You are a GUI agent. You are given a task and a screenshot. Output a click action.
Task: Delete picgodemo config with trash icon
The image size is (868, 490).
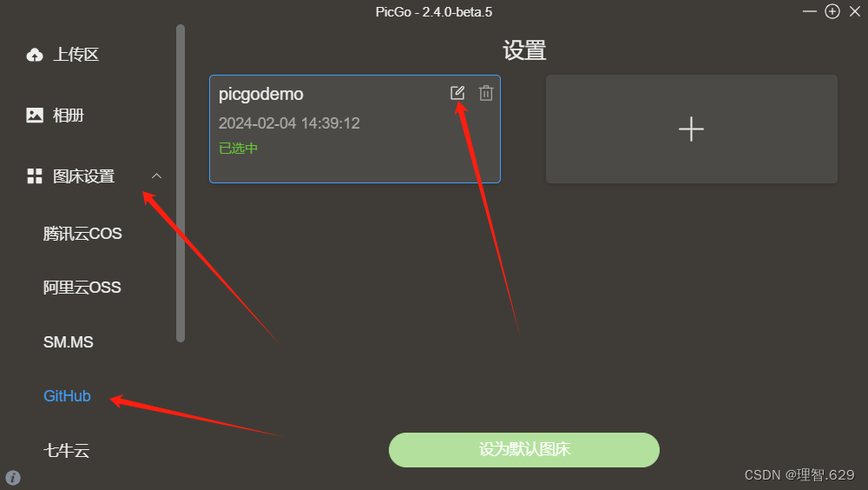(x=486, y=93)
